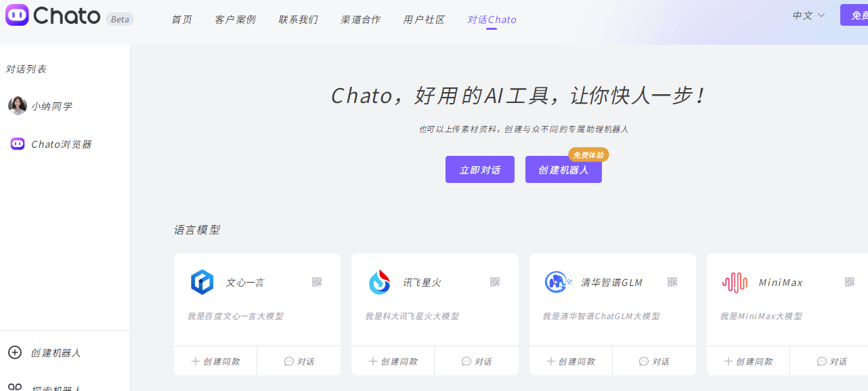Select the 用户社区 menu item
This screenshot has width=868, height=391.
[x=424, y=19]
